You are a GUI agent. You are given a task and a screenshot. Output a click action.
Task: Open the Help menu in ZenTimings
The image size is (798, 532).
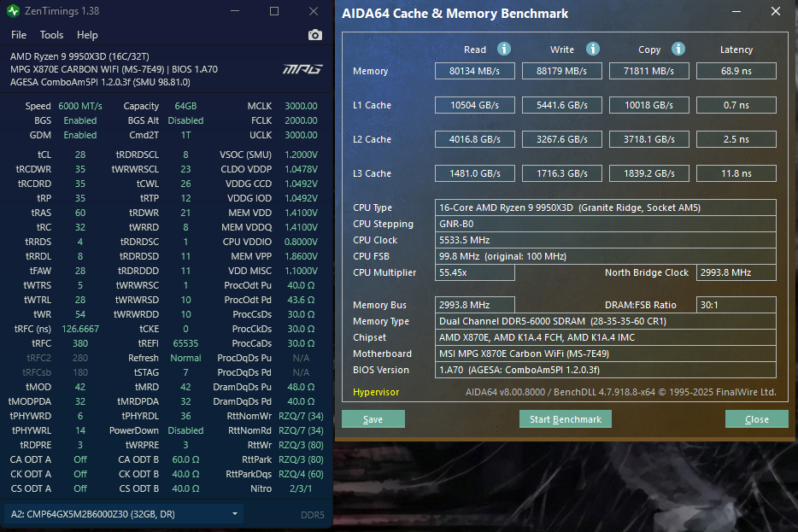point(87,35)
